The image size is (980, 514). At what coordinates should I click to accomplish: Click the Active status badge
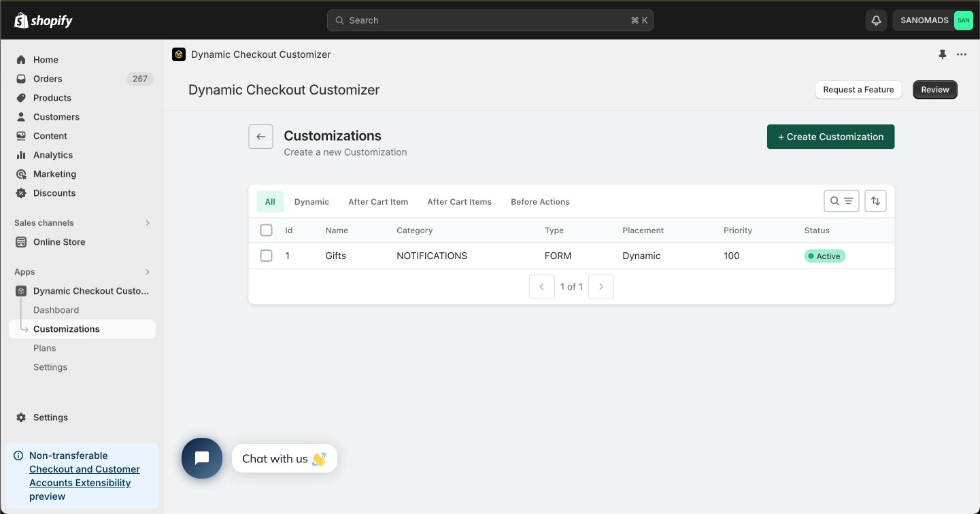click(x=824, y=256)
